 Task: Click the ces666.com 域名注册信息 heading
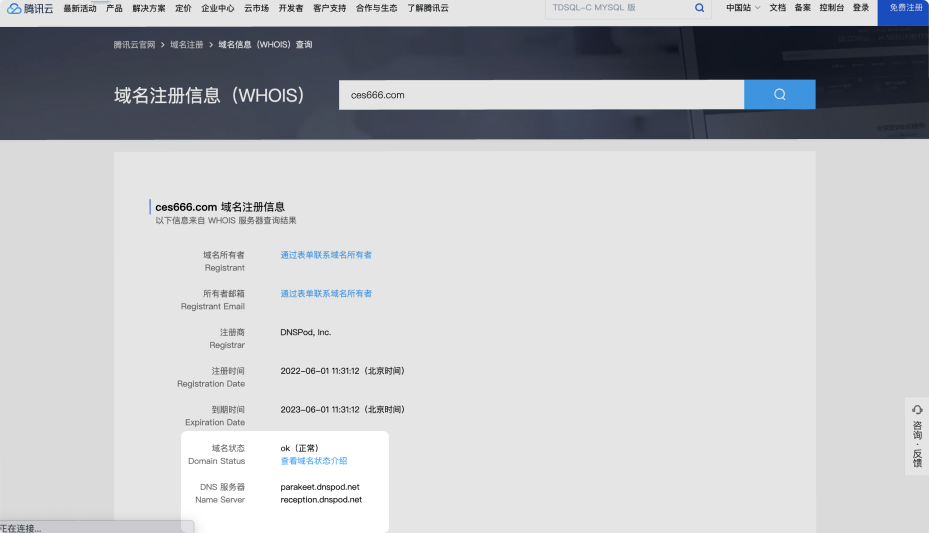tap(220, 207)
